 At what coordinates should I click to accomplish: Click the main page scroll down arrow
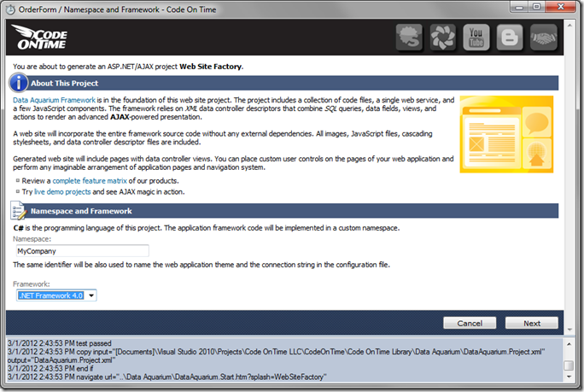point(569,330)
